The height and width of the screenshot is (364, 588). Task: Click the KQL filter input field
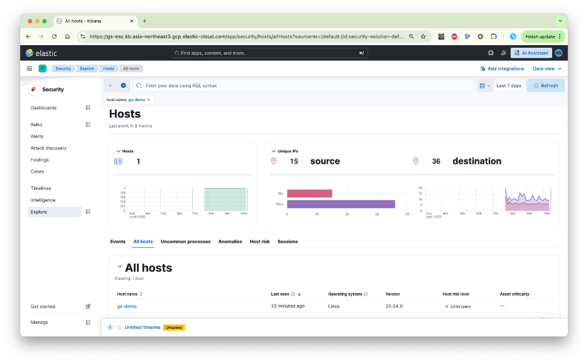pyautogui.click(x=304, y=86)
